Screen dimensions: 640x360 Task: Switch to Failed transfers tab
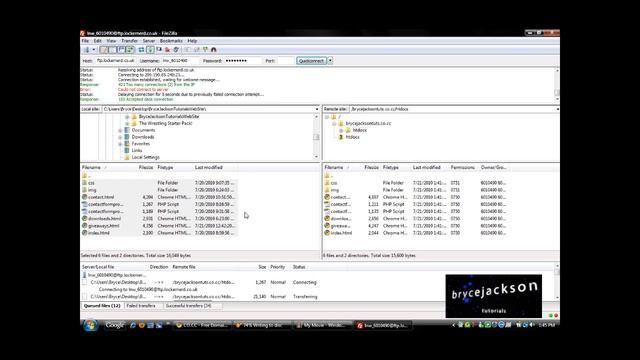coord(141,306)
